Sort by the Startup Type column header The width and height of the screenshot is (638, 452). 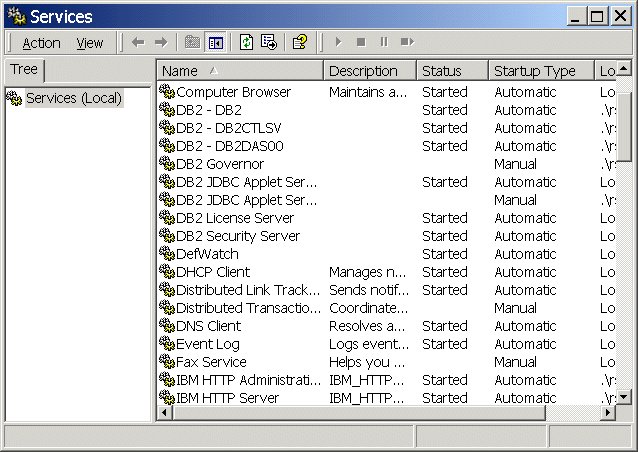click(x=541, y=71)
